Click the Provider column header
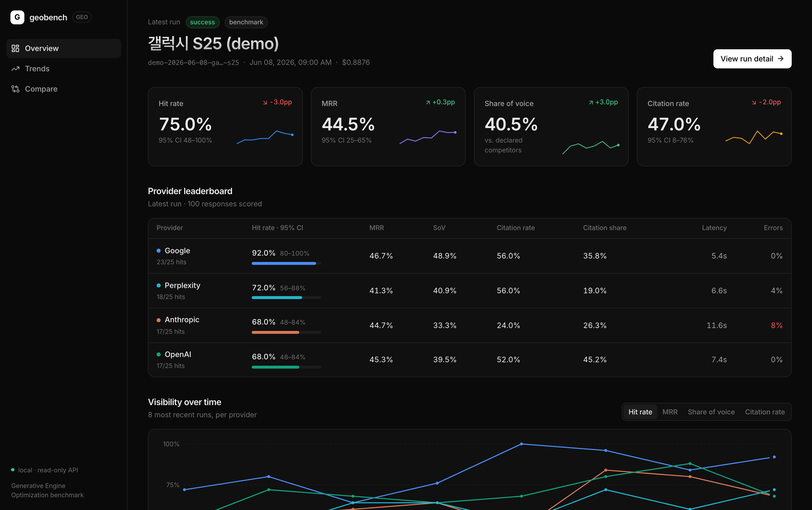Screen dimensions: 812x510 (x=170, y=228)
